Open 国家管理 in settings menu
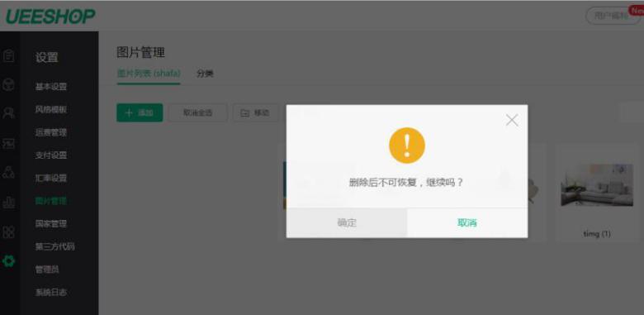This screenshot has width=644, height=315. point(51,224)
